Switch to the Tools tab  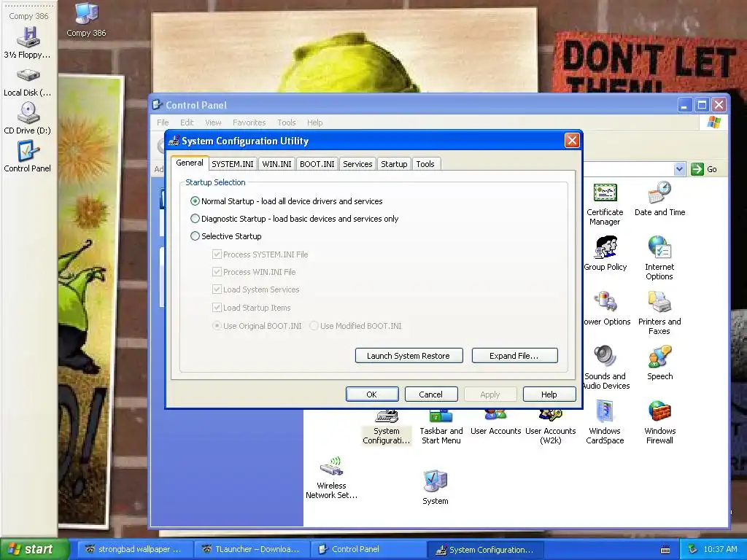(425, 164)
